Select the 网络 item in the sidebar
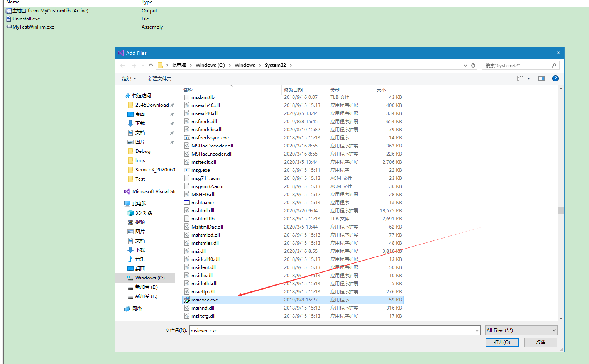 coord(136,308)
